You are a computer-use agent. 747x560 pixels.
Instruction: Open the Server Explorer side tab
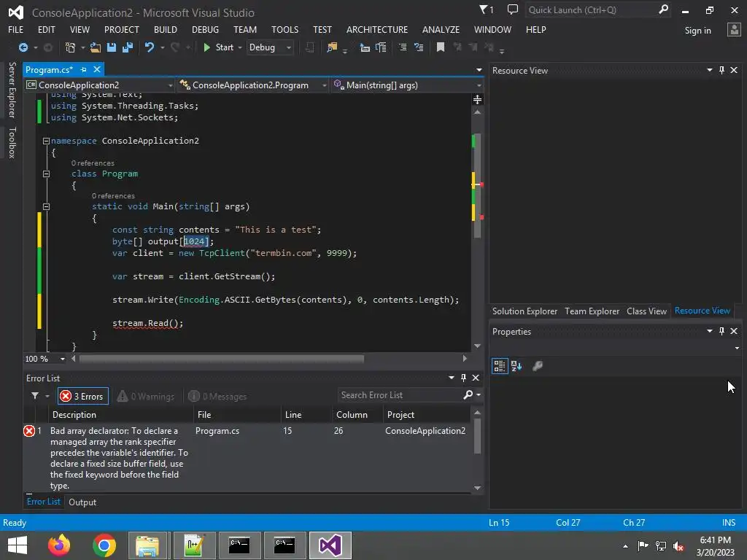12,90
